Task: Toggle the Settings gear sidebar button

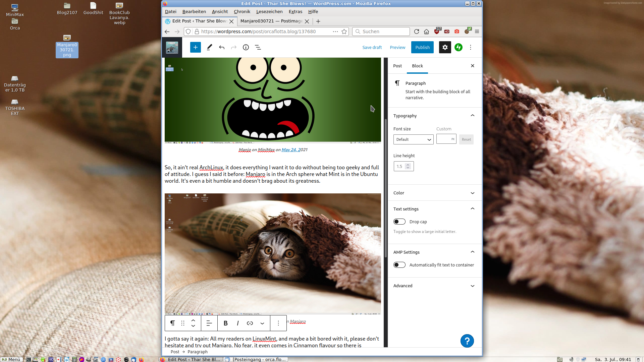Action: pos(445,47)
